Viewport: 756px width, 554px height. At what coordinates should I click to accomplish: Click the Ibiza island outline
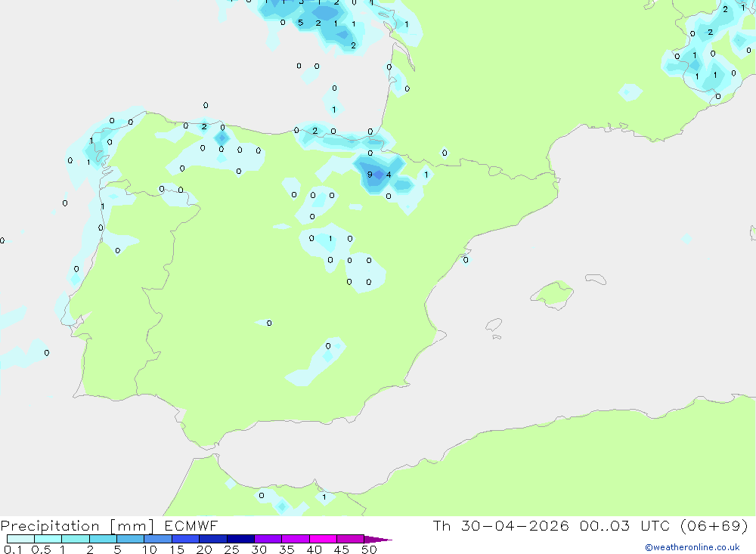click(494, 324)
